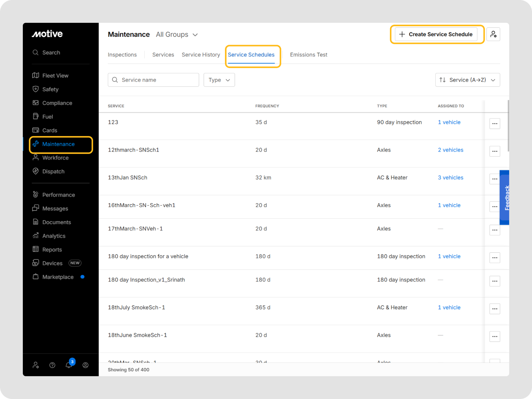Open the Feedback side tab

coord(505,197)
